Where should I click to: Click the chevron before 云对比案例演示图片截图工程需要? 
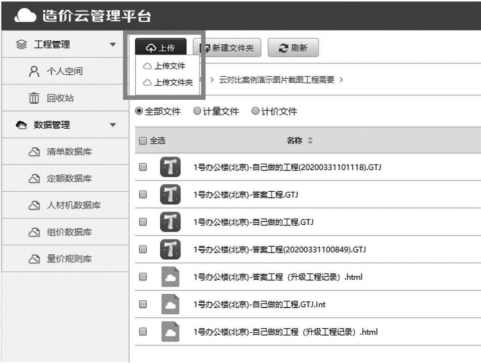[x=212, y=80]
